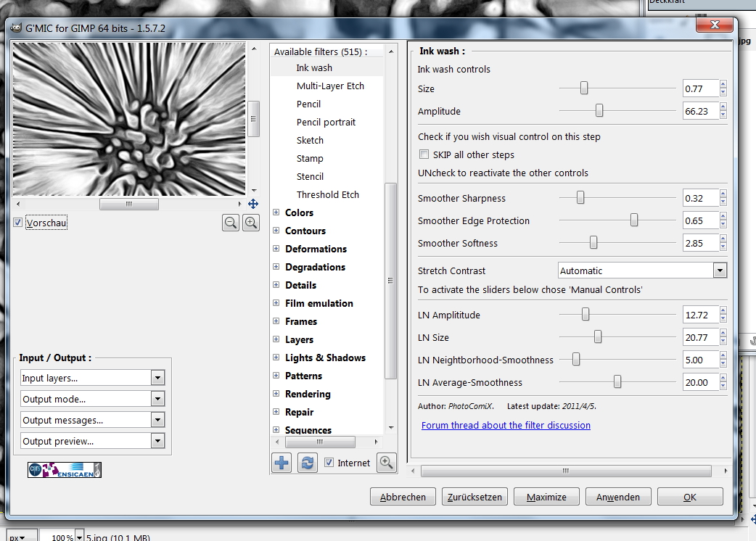Click the zoom in preview magnifier icon

[x=251, y=223]
